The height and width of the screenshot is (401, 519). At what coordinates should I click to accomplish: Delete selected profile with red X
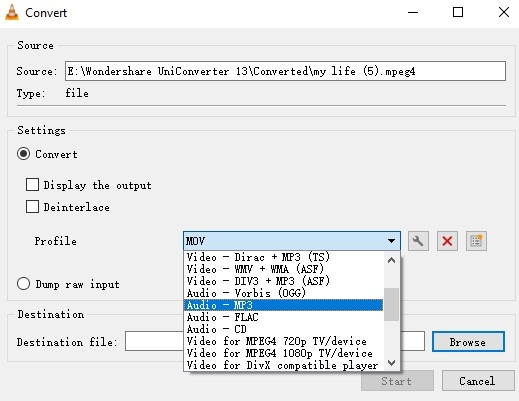[x=447, y=241]
